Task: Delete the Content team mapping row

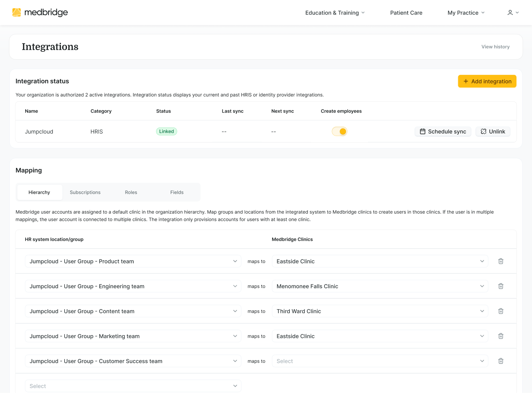Action: point(501,311)
